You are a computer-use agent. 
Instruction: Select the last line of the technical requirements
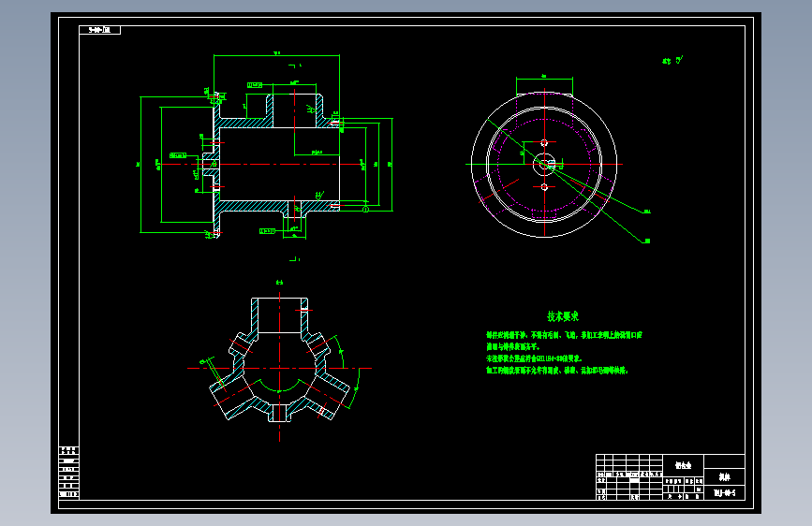[556, 371]
